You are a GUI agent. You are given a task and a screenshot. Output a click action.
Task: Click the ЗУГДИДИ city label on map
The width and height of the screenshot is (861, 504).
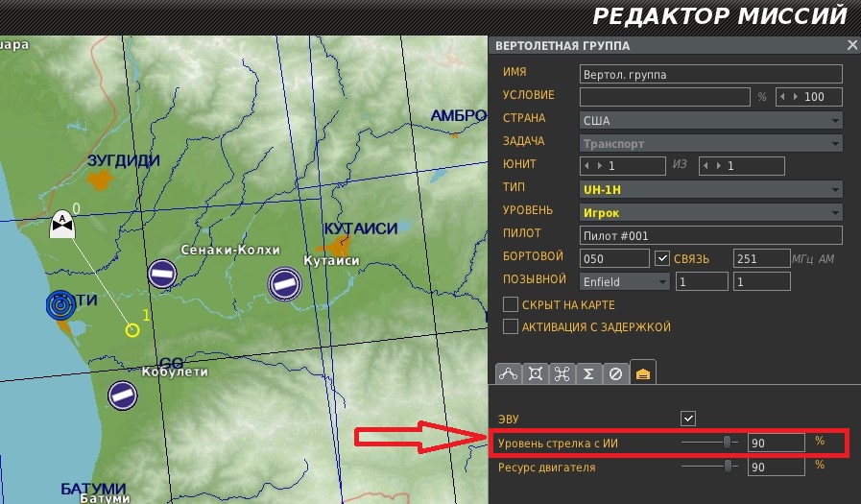point(124,160)
